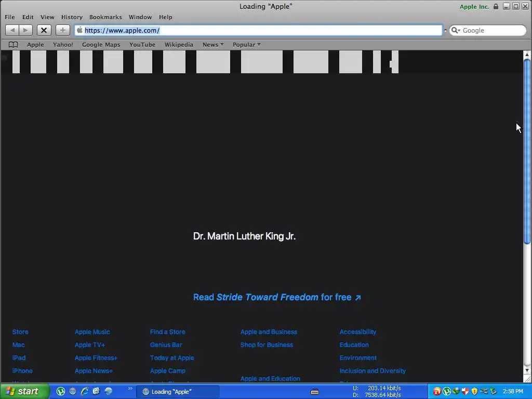
Task: Open the Apple Camp link
Action: click(x=168, y=371)
